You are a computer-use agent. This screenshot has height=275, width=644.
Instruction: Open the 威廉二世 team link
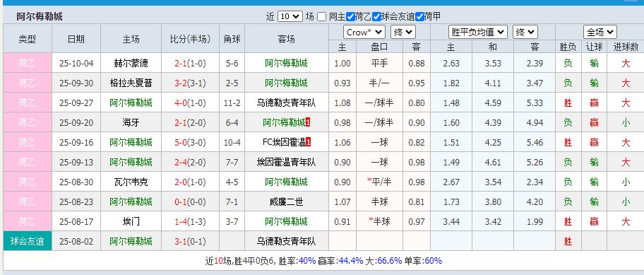[x=286, y=201]
